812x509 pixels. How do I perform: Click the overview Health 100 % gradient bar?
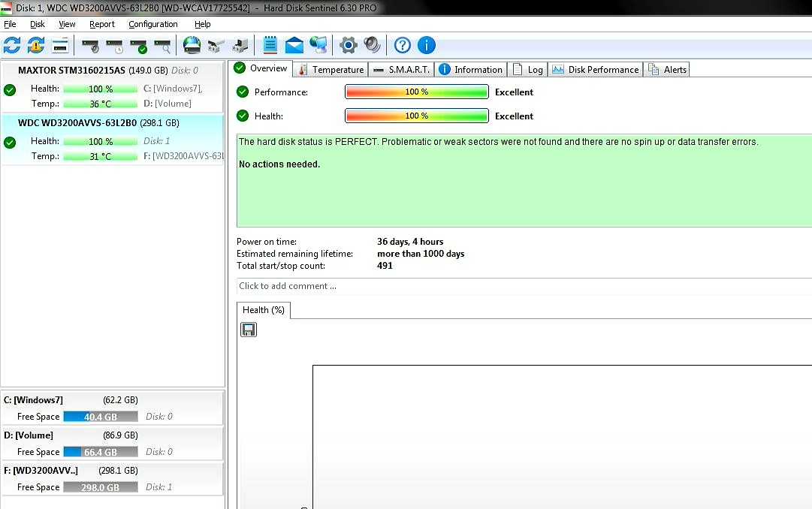tap(416, 116)
